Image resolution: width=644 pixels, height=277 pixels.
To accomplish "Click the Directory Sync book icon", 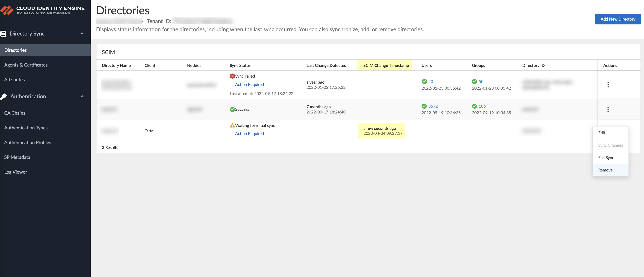I will pos(3,34).
